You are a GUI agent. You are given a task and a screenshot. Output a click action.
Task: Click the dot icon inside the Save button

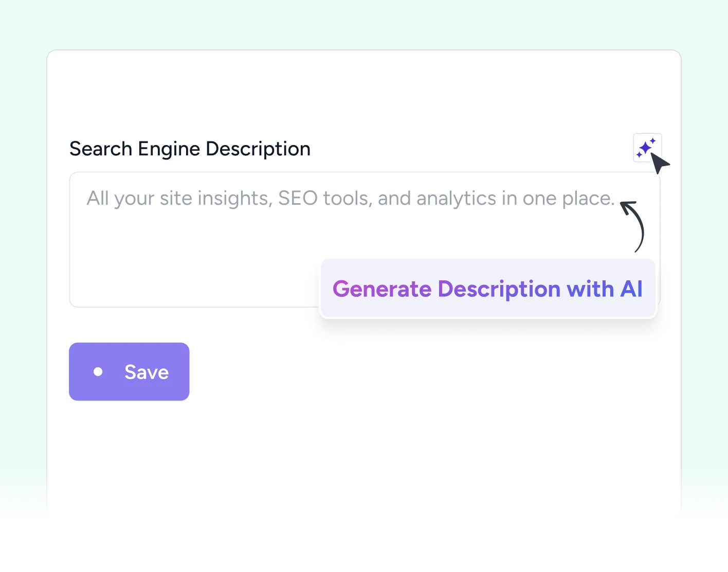point(98,371)
